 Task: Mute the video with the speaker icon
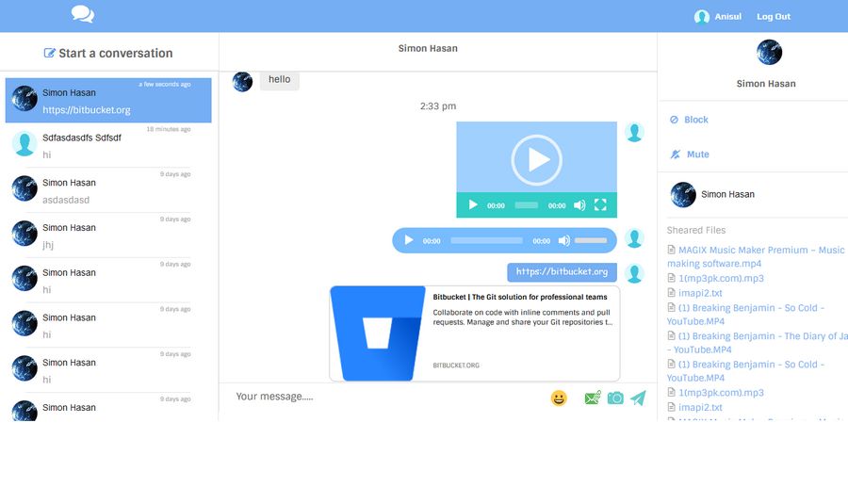pyautogui.click(x=579, y=205)
